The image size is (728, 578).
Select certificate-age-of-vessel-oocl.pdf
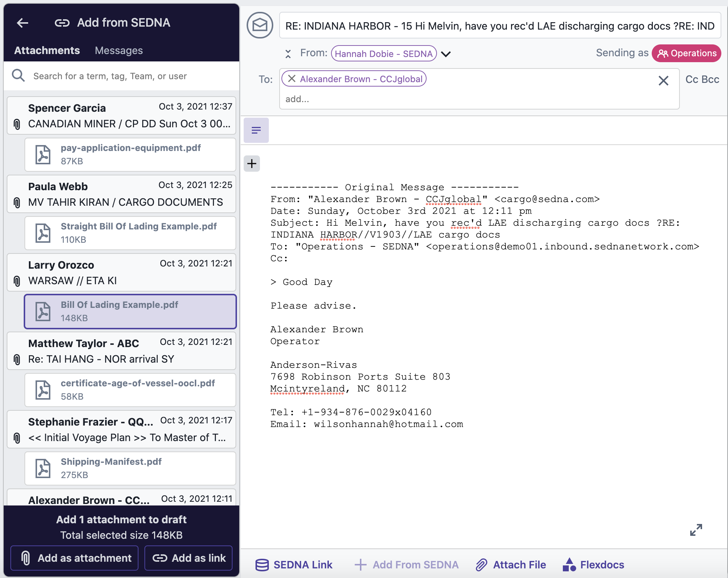[130, 390]
